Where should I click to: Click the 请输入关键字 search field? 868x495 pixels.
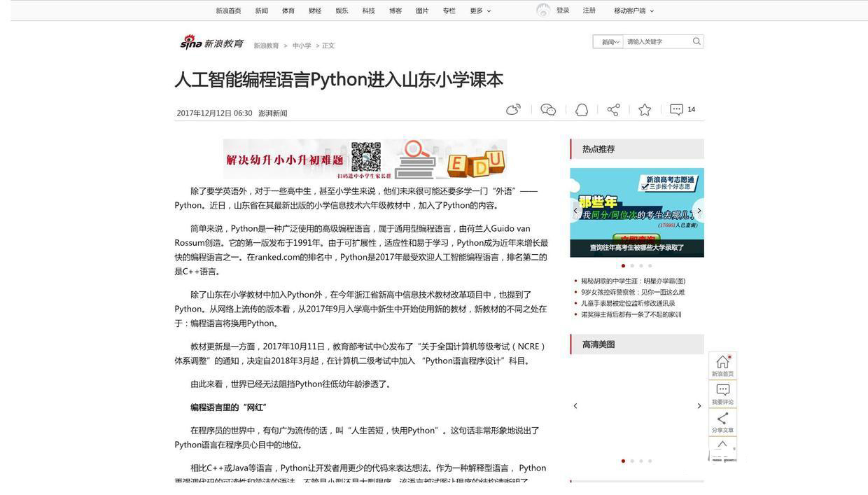[656, 42]
